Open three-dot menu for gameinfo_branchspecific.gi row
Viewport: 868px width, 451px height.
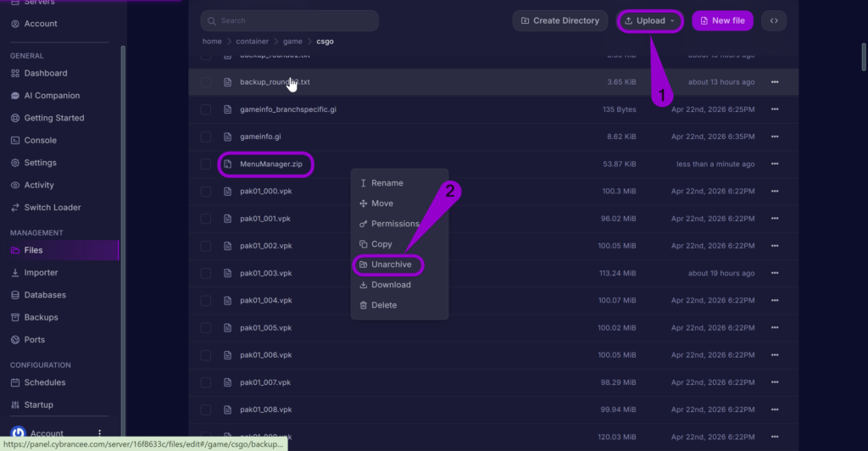(775, 109)
